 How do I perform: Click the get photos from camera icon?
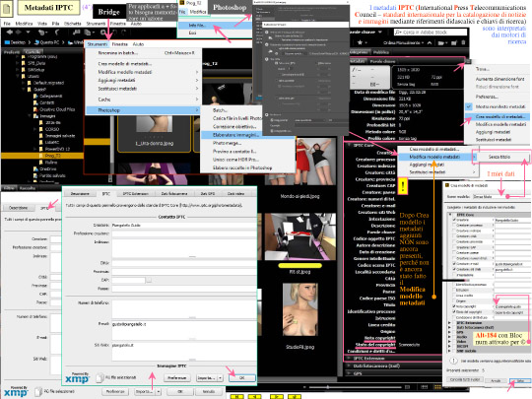point(76,33)
